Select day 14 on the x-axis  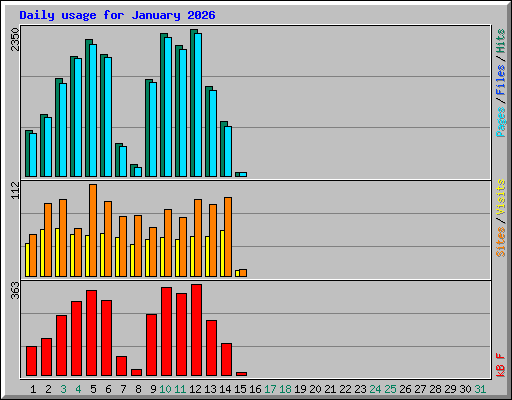point(225,389)
